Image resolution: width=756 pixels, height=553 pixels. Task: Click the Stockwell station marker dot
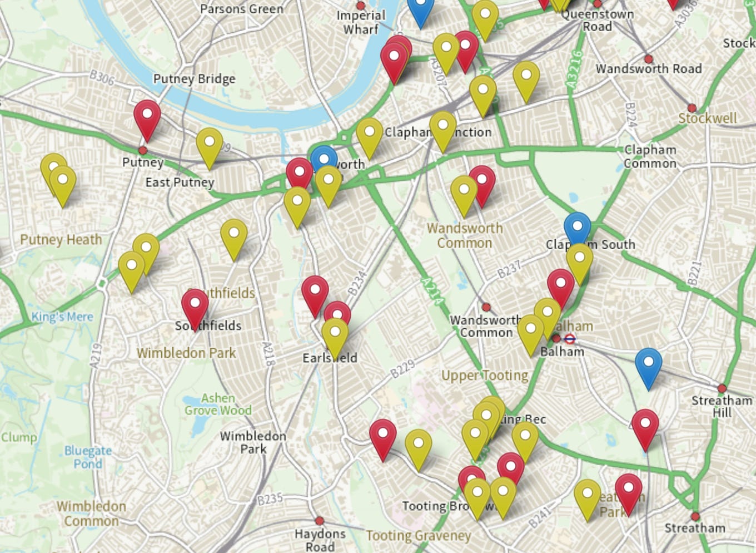[x=692, y=108]
